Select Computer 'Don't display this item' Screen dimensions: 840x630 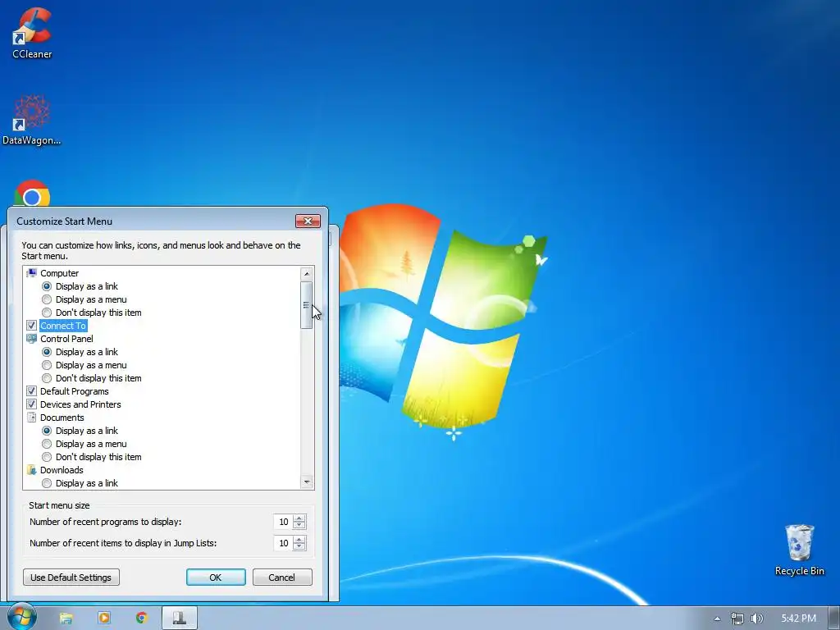tap(47, 313)
